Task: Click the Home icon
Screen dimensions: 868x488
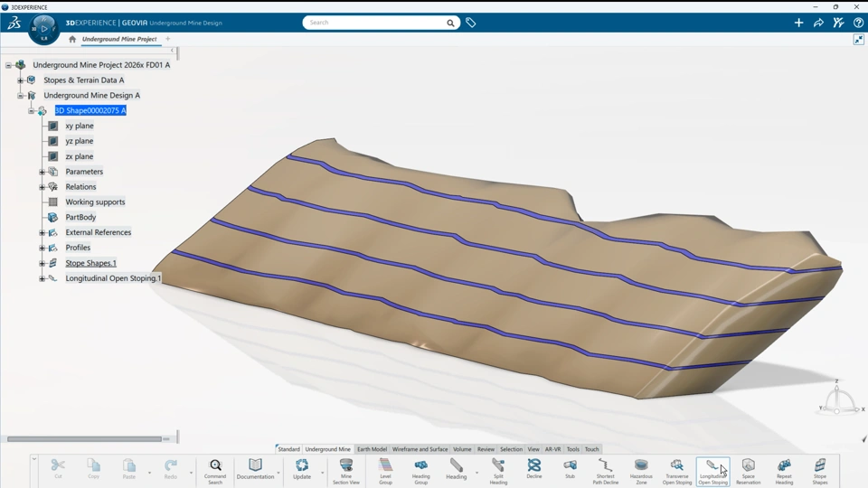Action: (x=72, y=39)
